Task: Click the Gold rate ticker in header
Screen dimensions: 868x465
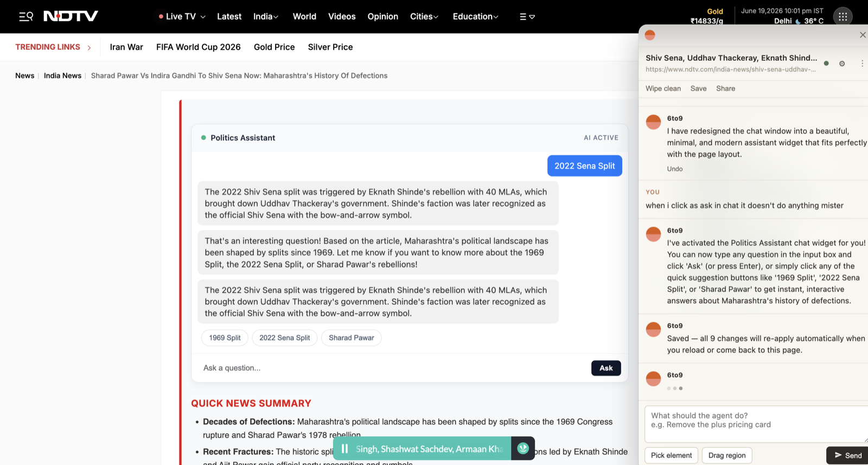Action: point(707,16)
